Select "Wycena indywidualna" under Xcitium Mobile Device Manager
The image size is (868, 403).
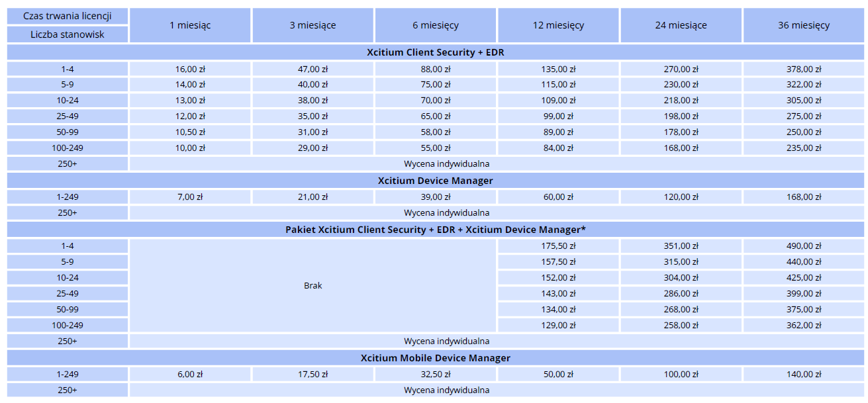pos(446,390)
